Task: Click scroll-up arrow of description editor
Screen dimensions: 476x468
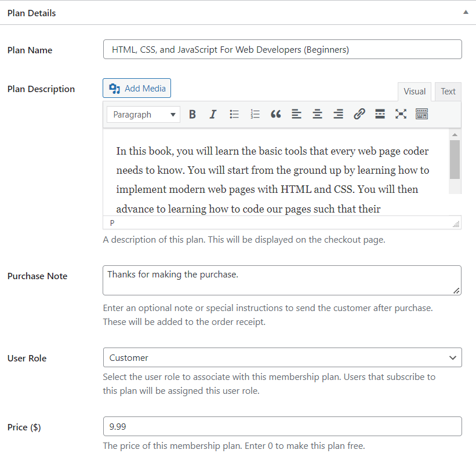Action: [x=455, y=134]
